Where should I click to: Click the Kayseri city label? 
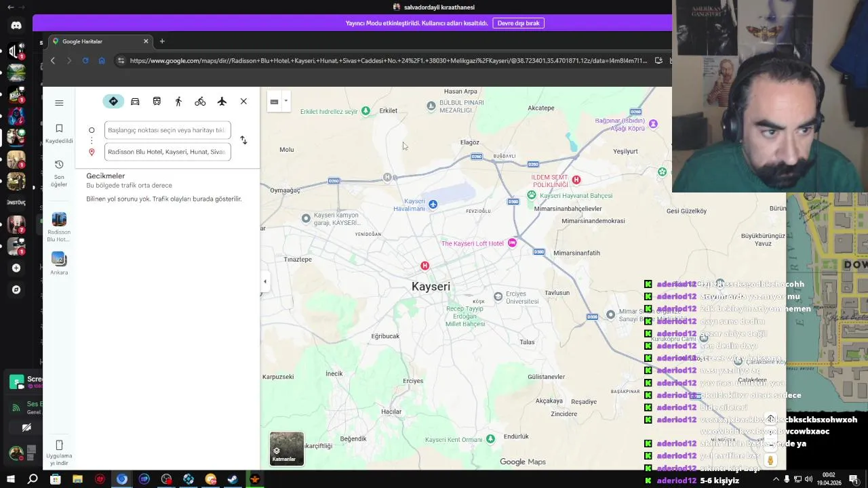pyautogui.click(x=431, y=287)
